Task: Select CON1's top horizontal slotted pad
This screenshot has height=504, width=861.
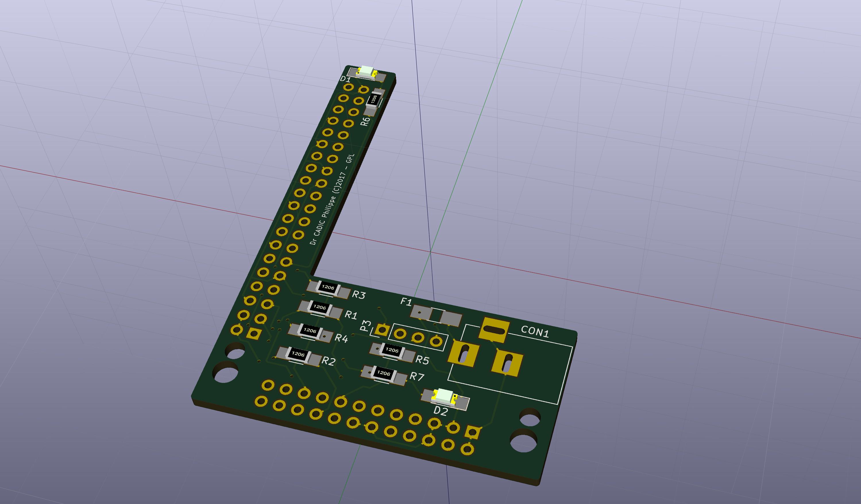Action: tap(494, 330)
